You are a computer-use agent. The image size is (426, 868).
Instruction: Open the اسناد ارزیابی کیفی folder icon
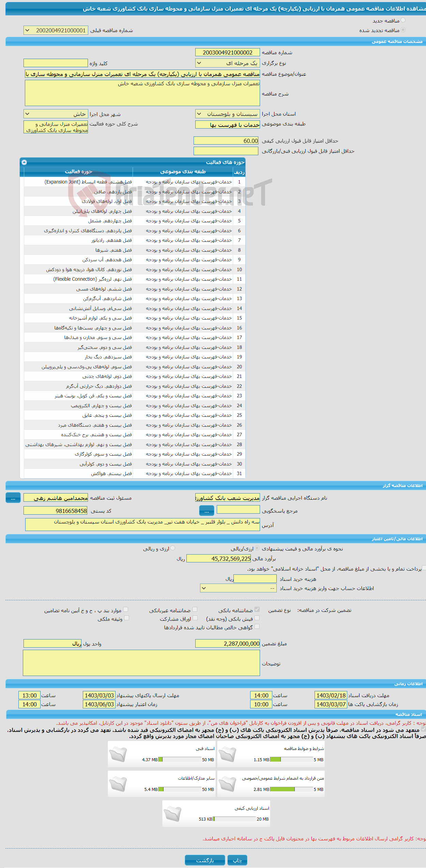coord(172,813)
